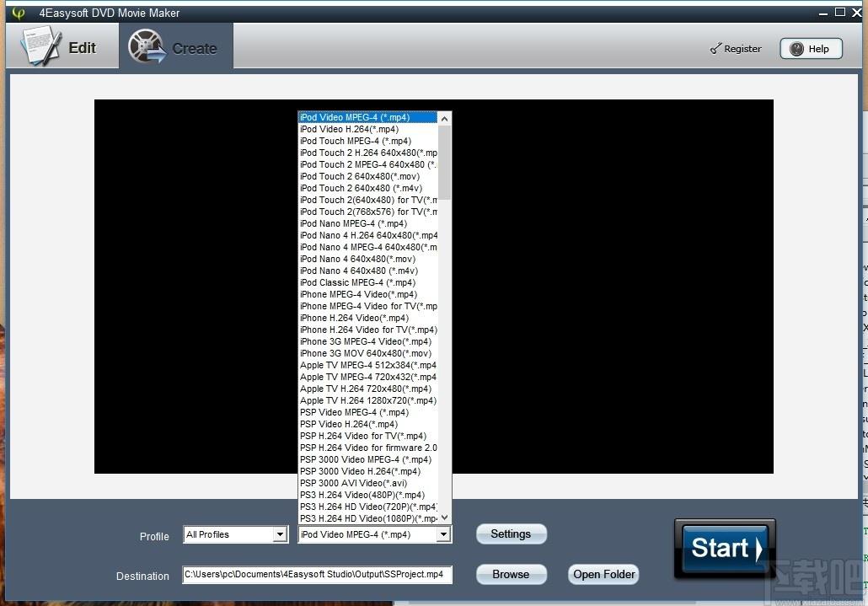Pick iPhone 3G MOV 640x480(*.mov)
Image resolution: width=868 pixels, height=606 pixels.
click(368, 354)
